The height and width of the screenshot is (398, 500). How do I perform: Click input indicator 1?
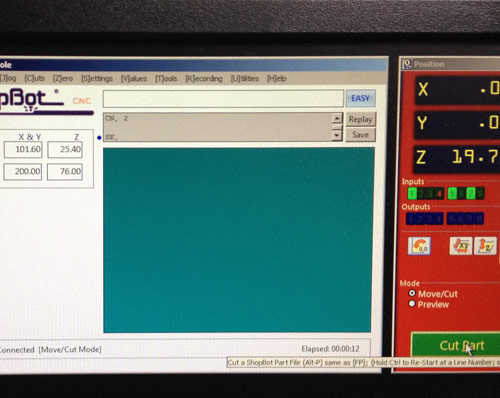(412, 193)
